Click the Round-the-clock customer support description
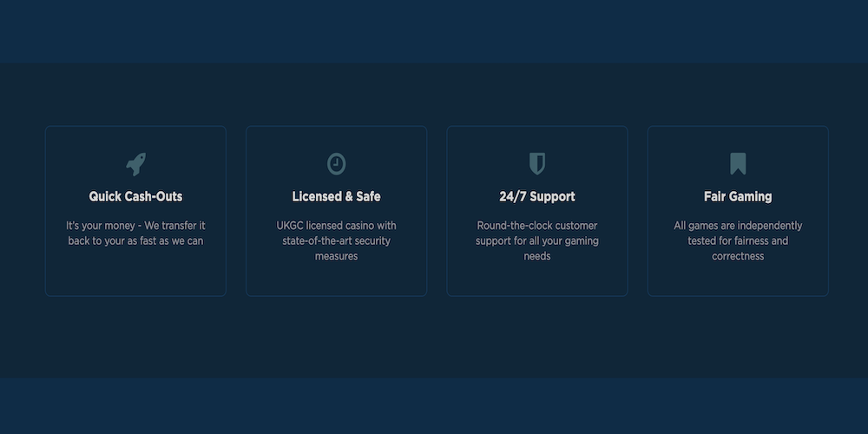 coord(537,240)
